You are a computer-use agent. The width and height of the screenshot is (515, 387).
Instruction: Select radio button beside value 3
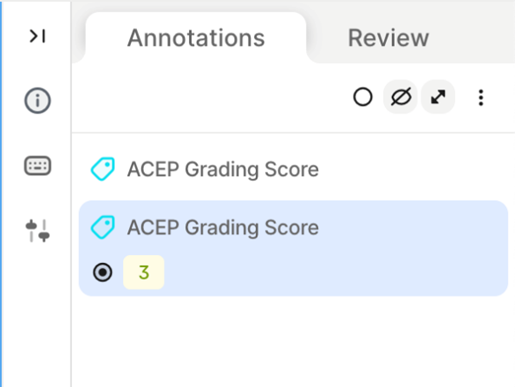tap(102, 272)
